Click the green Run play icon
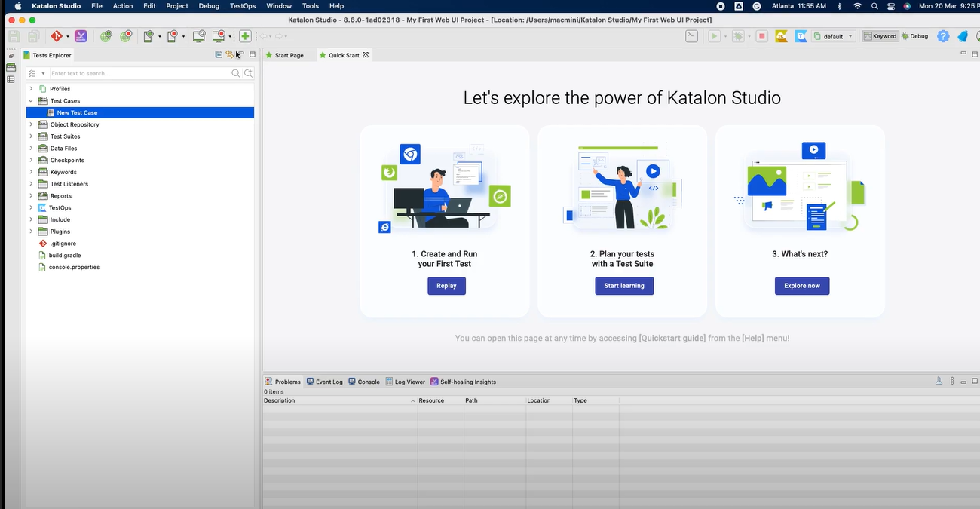This screenshot has height=509, width=980. click(x=714, y=36)
